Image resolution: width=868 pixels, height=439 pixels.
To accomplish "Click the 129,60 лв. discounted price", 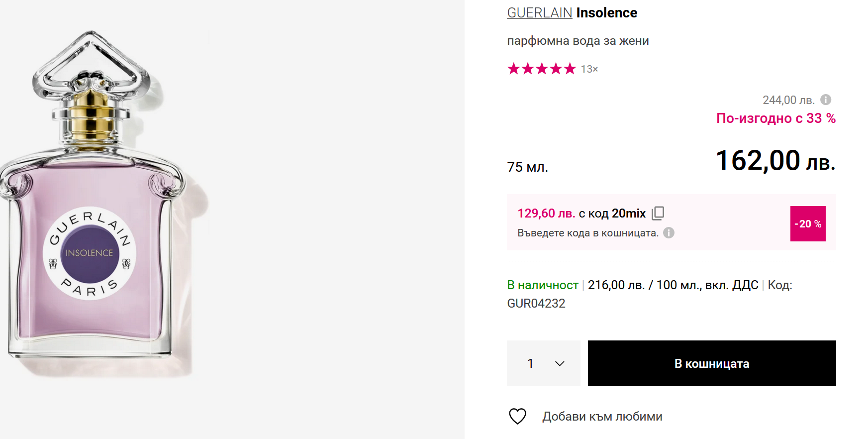I will (546, 214).
